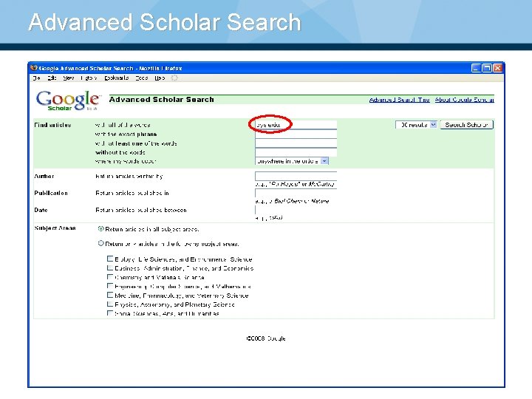Viewport: 532px width, 399px height.
Task: Click the 'Author' label
Action: click(x=44, y=176)
